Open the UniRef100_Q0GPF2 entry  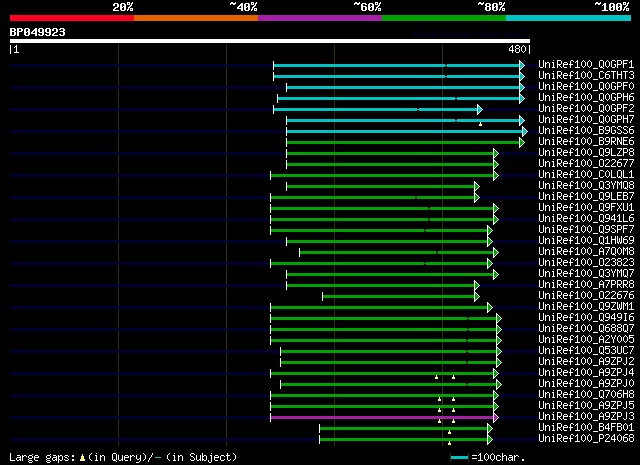(586, 109)
